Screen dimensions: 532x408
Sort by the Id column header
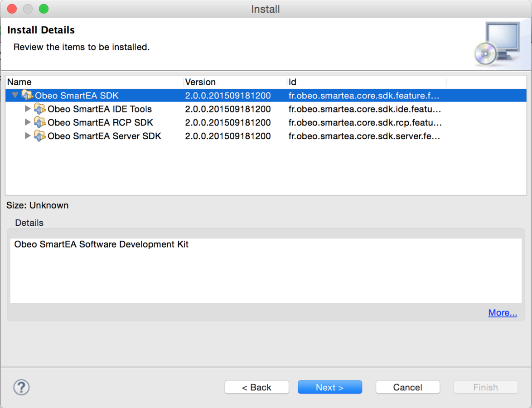point(367,82)
